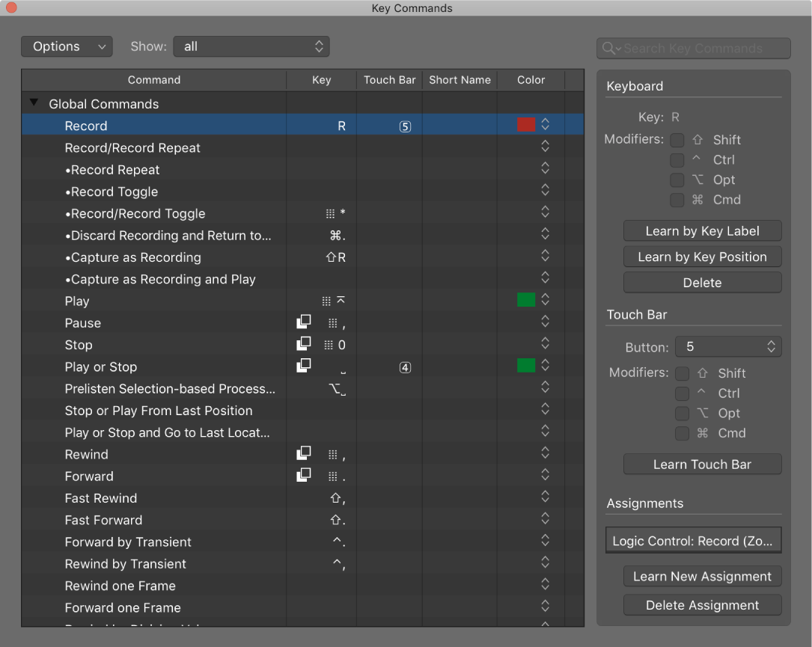Click the keypad icon on the Stop row
This screenshot has height=647, width=812.
328,343
